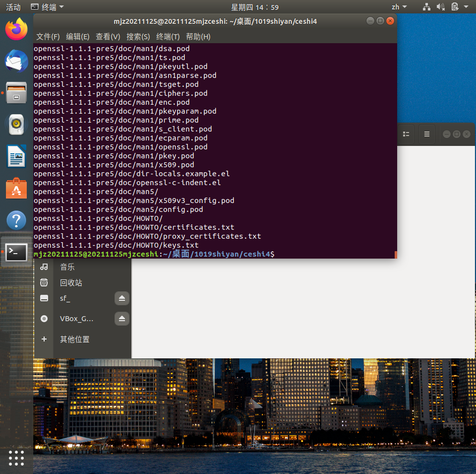
Task: Launch Thunderbird mail from the dock
Action: coord(16,61)
